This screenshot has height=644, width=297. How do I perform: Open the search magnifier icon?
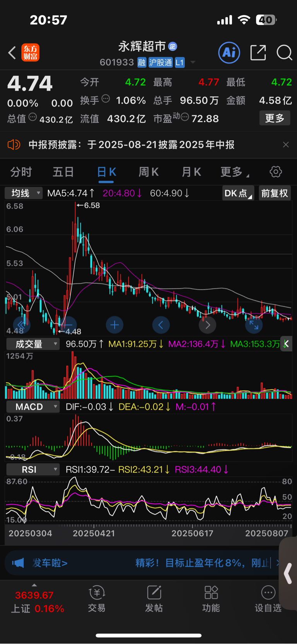[x=284, y=52]
